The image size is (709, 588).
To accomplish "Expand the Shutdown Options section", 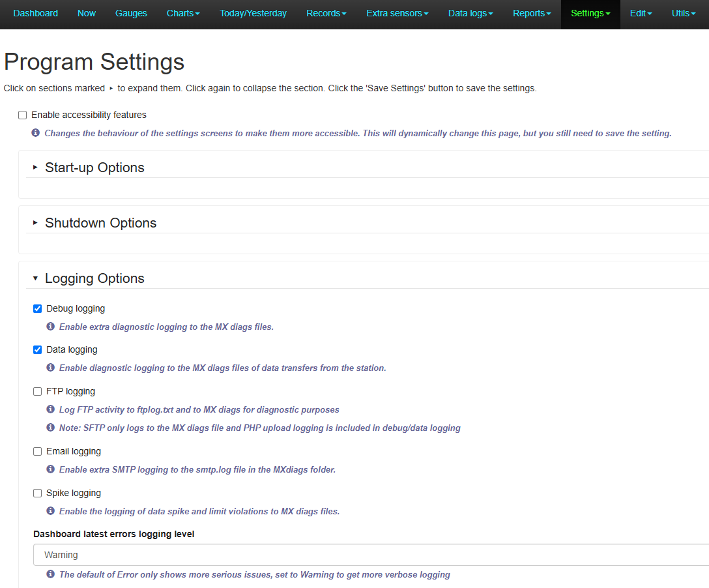I will (x=100, y=223).
